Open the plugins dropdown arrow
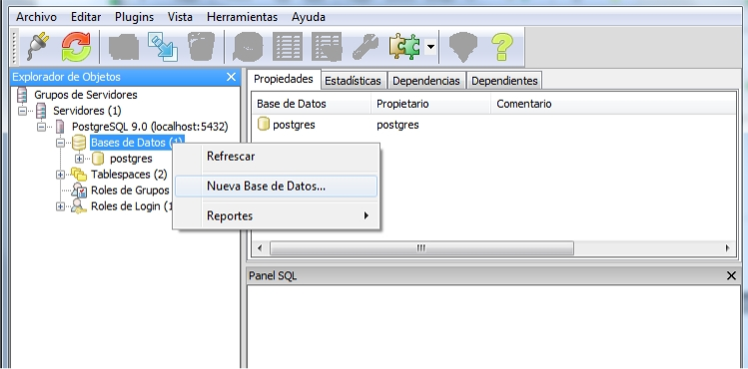This screenshot has height=369, width=748. [430, 47]
